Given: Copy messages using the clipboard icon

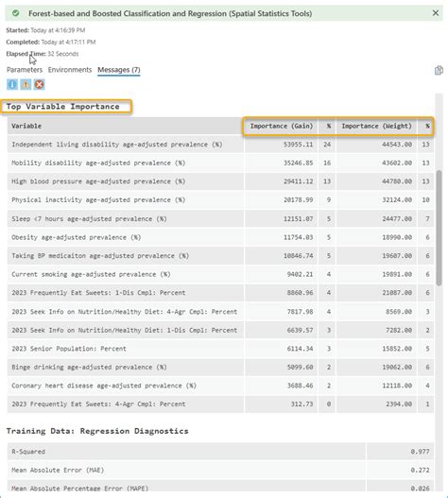Looking at the screenshot, I should point(439,70).
